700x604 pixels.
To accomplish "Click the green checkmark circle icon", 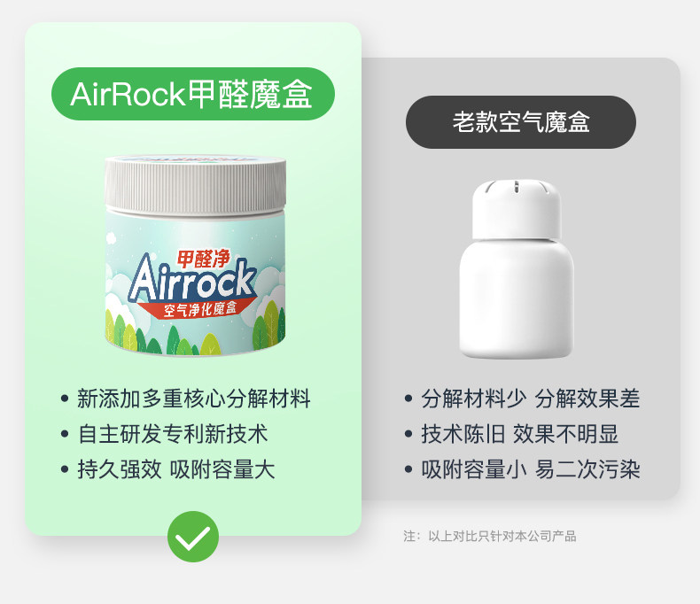I will (x=193, y=536).
